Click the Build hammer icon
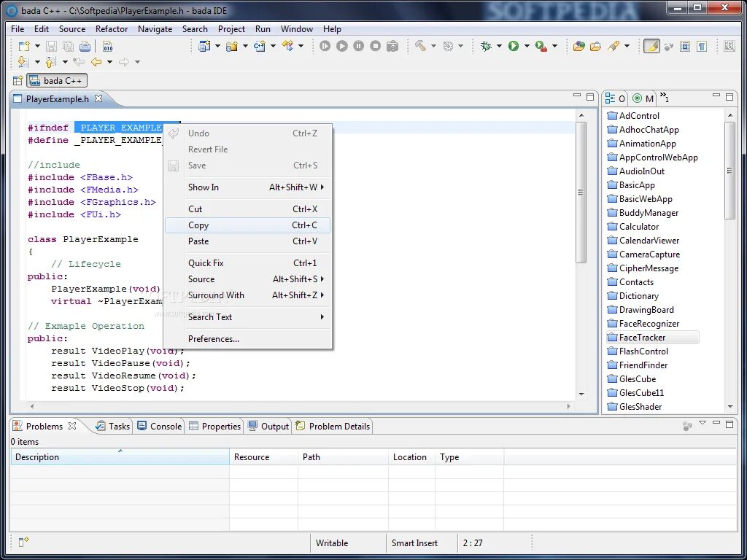This screenshot has height=560, width=747. pyautogui.click(x=420, y=46)
